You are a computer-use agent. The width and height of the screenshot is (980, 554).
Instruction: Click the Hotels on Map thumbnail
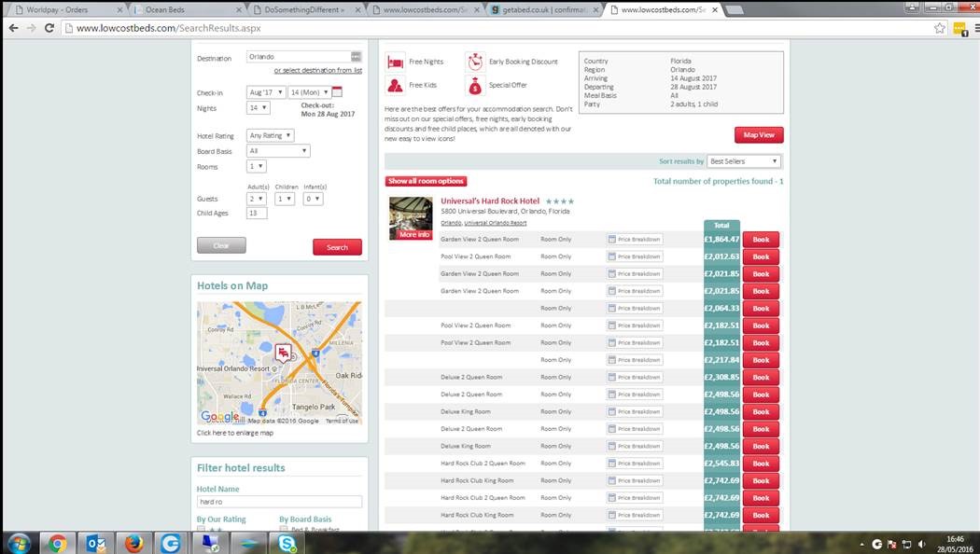point(279,363)
